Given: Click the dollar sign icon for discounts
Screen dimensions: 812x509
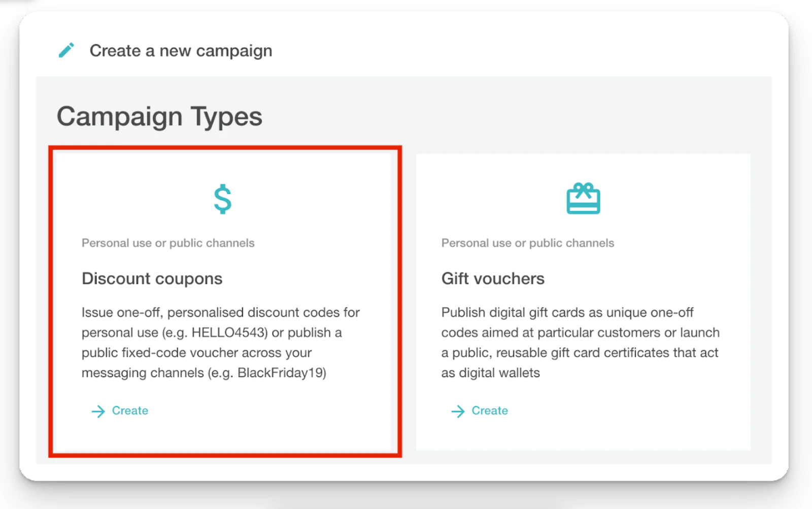Looking at the screenshot, I should [x=223, y=199].
